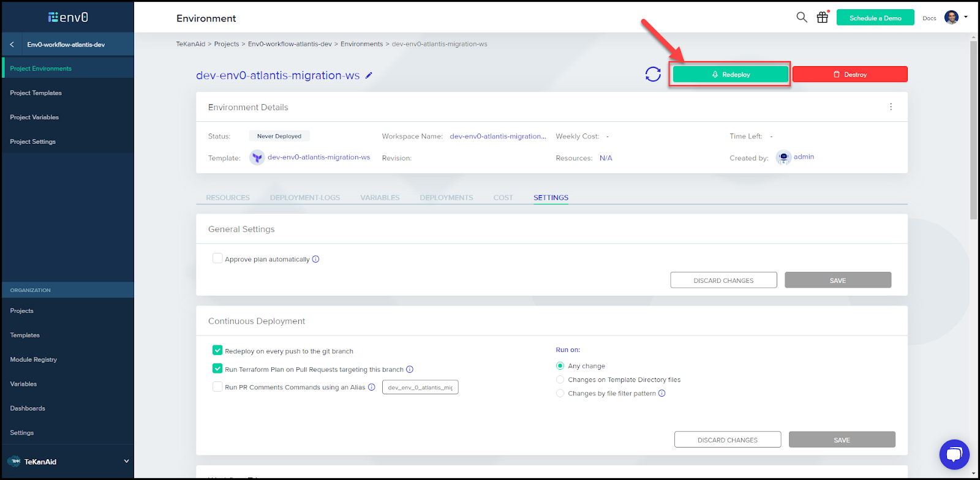This screenshot has height=480, width=980.
Task: Click the Schedule a Demo button
Action: [875, 18]
